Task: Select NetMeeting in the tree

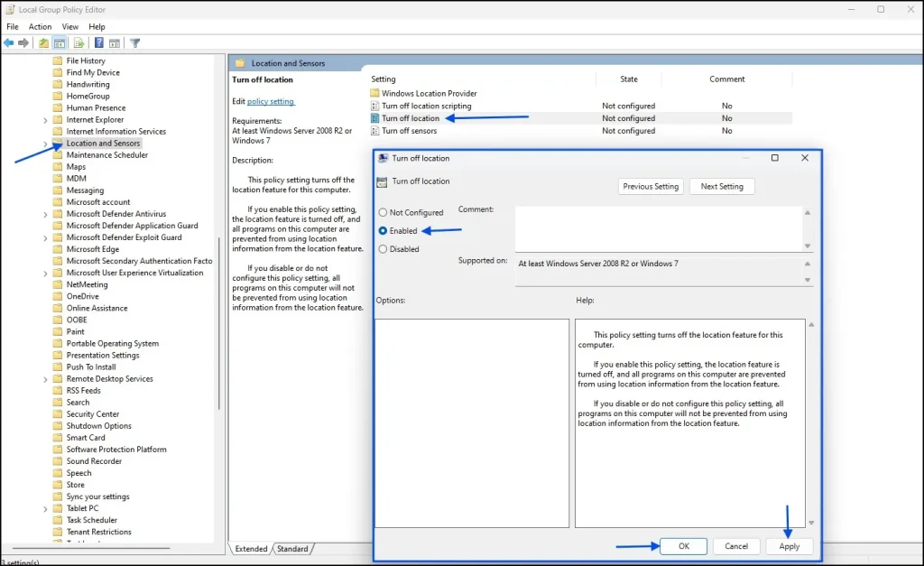Action: (87, 284)
